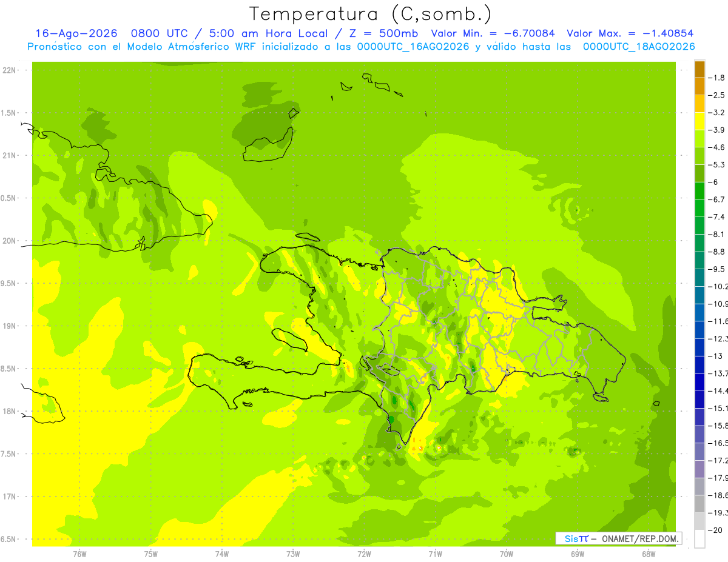The width and height of the screenshot is (728, 562).
Task: Select "Valor Max. = -1.40854"
Action: point(630,34)
